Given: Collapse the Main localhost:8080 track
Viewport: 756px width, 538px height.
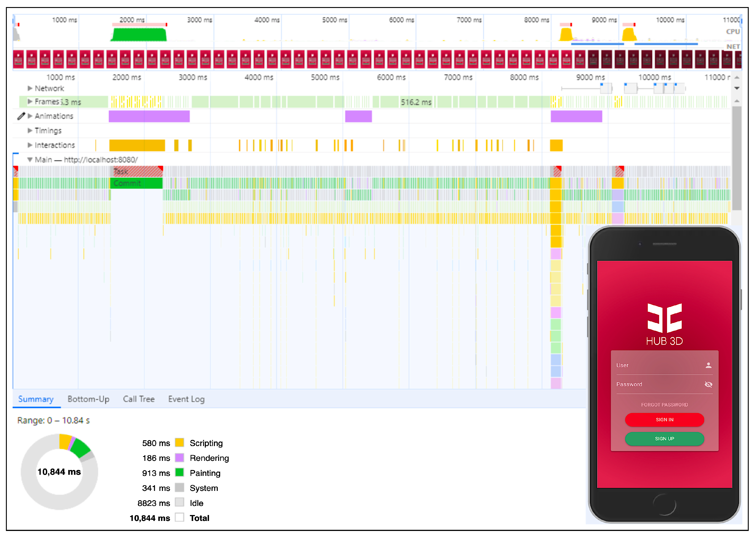Looking at the screenshot, I should [x=30, y=160].
